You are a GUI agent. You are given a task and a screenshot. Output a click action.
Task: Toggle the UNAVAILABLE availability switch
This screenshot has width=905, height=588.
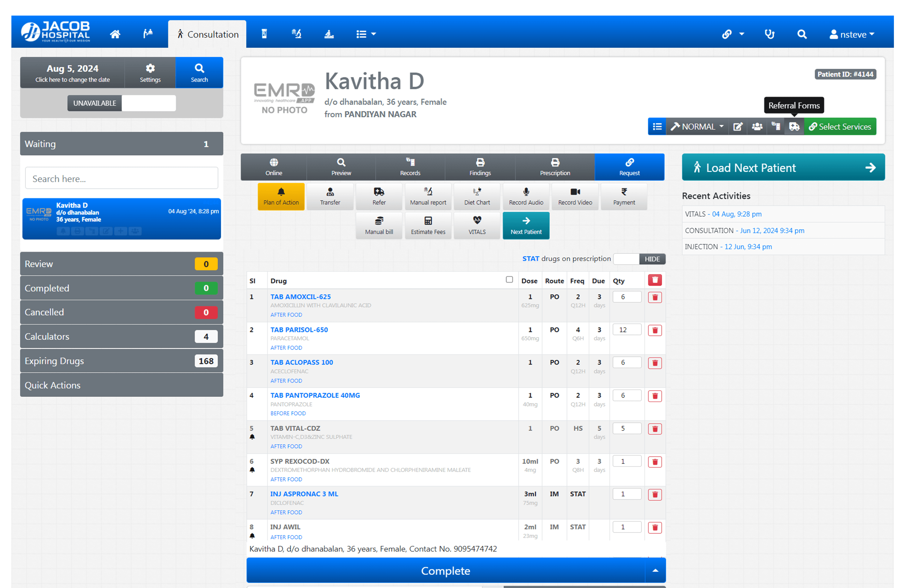(121, 103)
